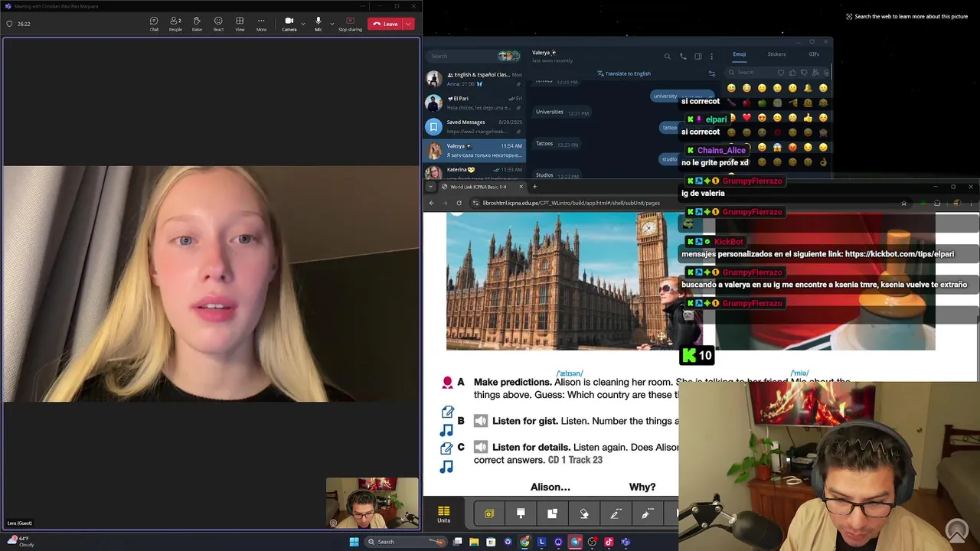The width and height of the screenshot is (980, 551).
Task: Go back in the browser
Action: point(431,203)
